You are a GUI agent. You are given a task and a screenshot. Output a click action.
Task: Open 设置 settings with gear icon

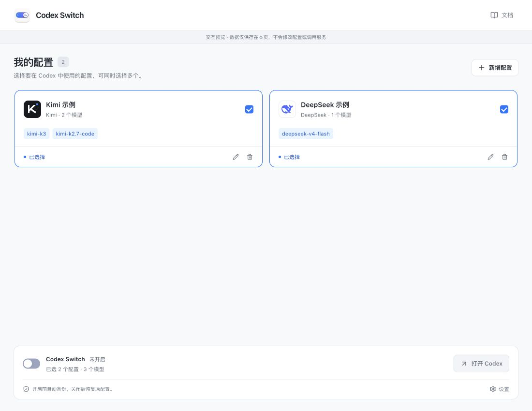pos(500,389)
